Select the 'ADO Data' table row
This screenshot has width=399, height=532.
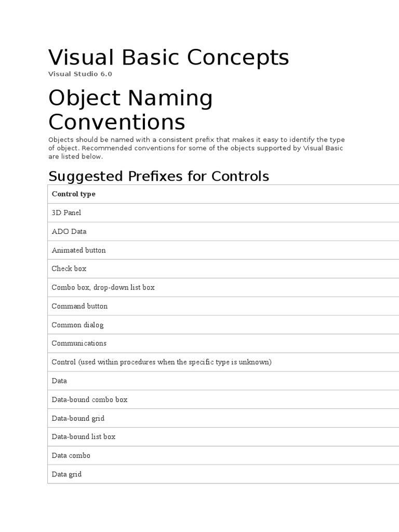69,232
